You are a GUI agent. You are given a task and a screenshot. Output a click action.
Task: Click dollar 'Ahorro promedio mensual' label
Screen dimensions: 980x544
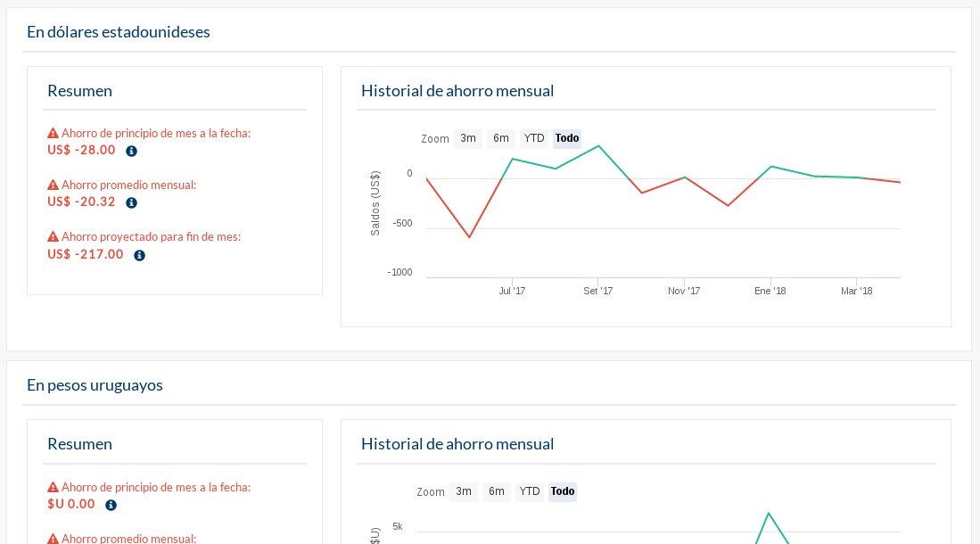point(128,185)
